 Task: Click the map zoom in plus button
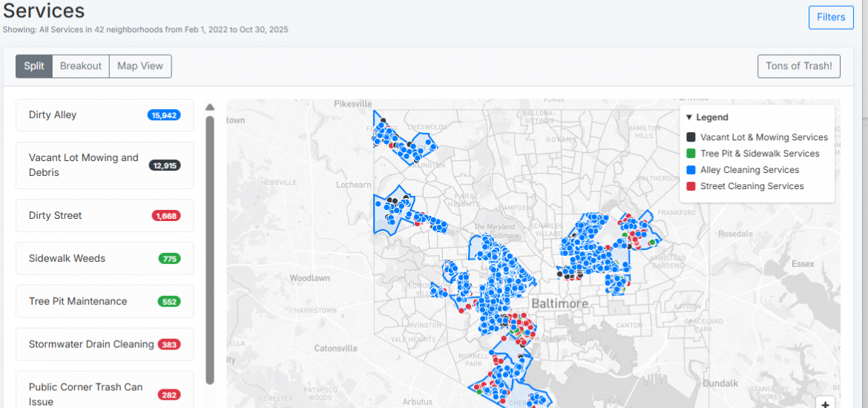[826, 404]
